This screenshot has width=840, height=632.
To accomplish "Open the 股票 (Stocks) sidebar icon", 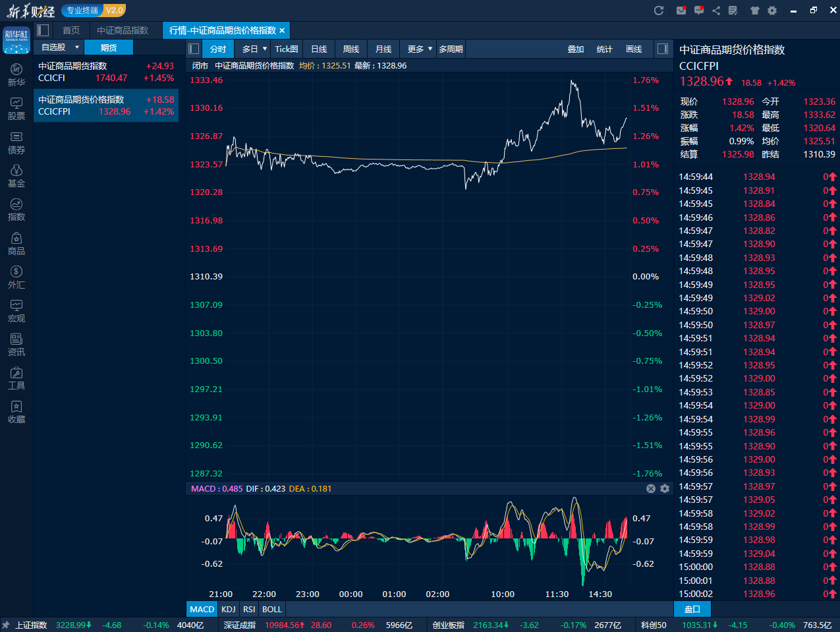I will point(16,109).
